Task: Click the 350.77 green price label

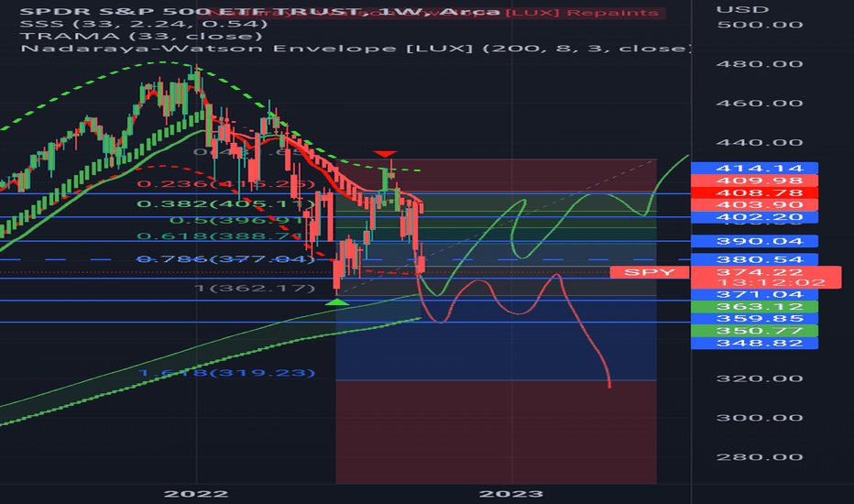Action: click(754, 331)
